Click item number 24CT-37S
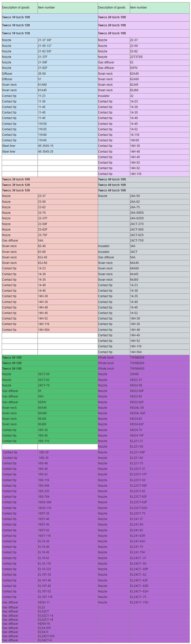The image size is (191, 644). (x=137, y=224)
